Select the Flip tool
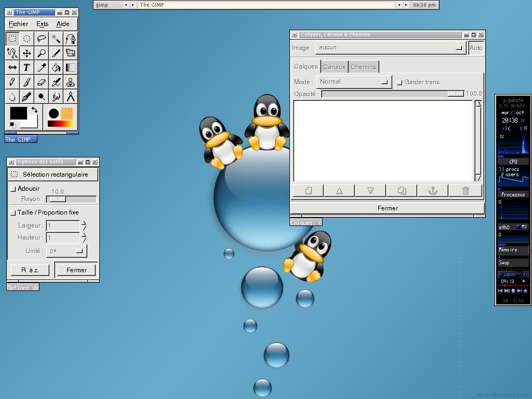The height and width of the screenshot is (399, 532). pyautogui.click(x=12, y=68)
